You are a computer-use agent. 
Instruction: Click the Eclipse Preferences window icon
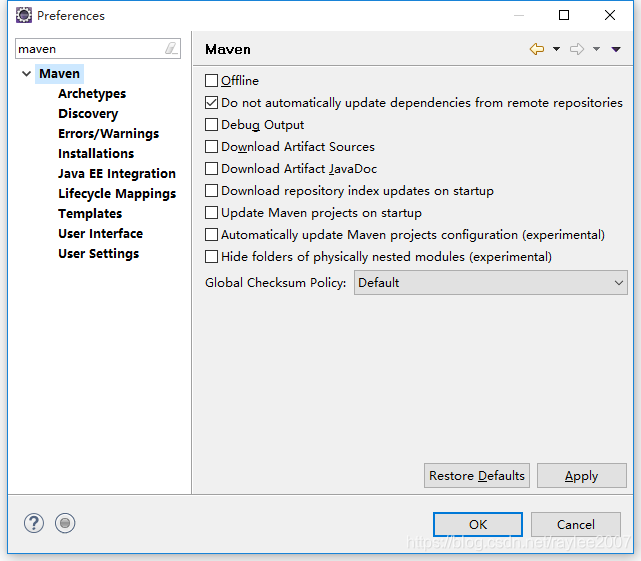point(24,15)
